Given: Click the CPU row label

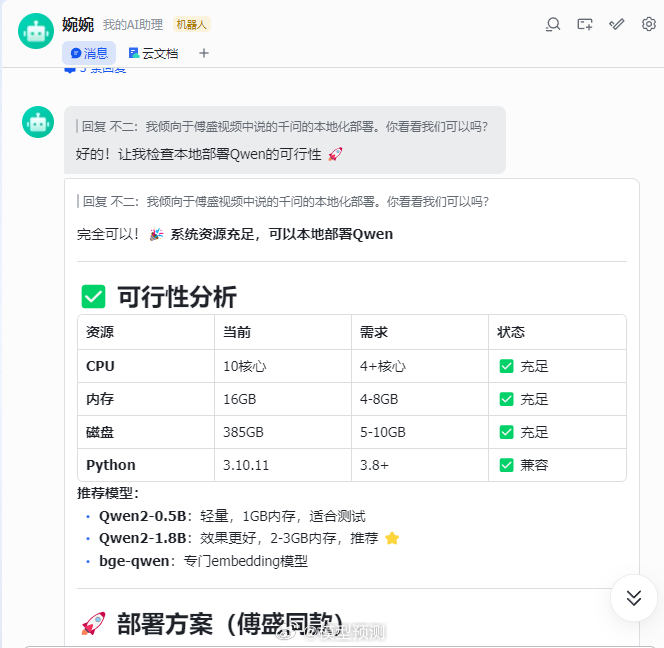Looking at the screenshot, I should (x=100, y=366).
